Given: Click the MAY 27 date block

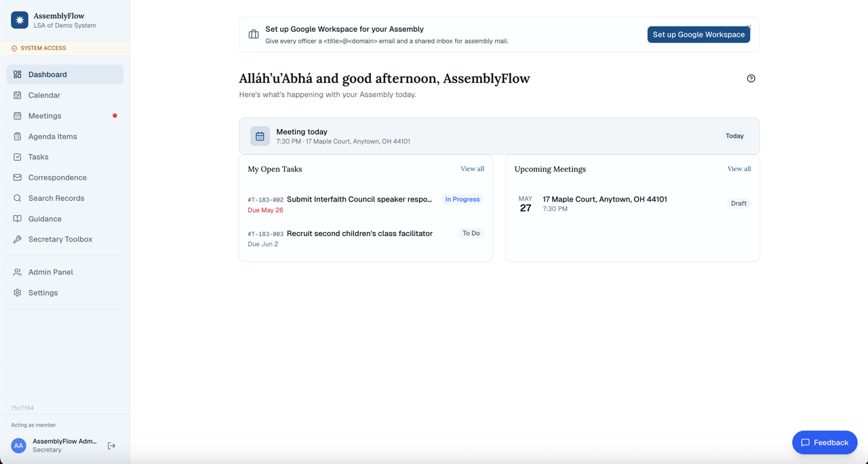Looking at the screenshot, I should point(526,204).
